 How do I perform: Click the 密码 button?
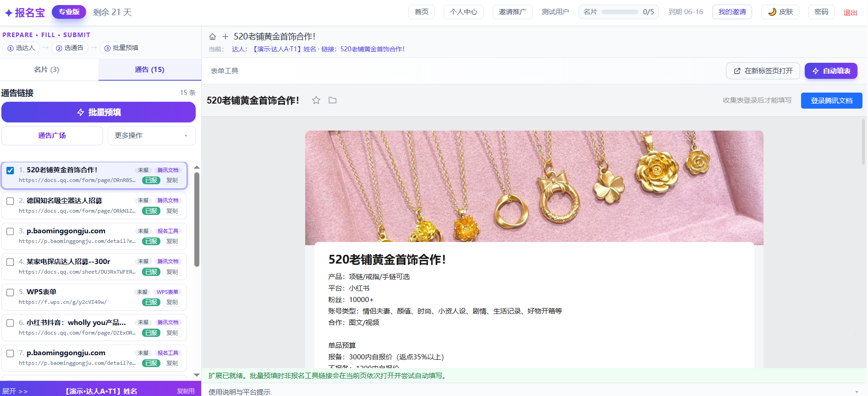point(821,12)
